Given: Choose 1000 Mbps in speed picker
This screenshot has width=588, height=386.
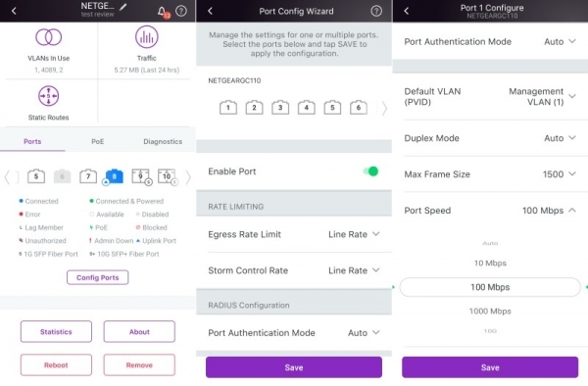Looking at the screenshot, I should 490,311.
